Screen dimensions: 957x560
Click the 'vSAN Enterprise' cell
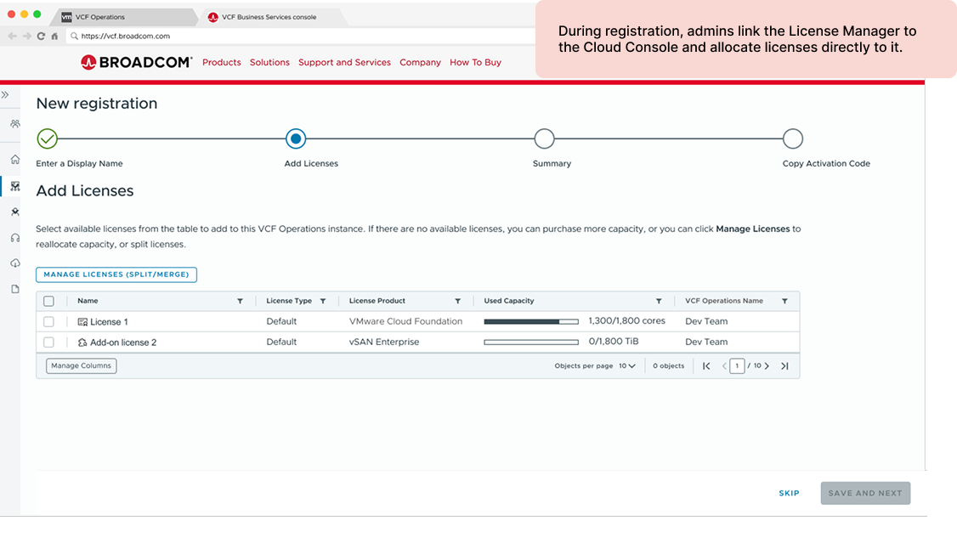(x=384, y=342)
